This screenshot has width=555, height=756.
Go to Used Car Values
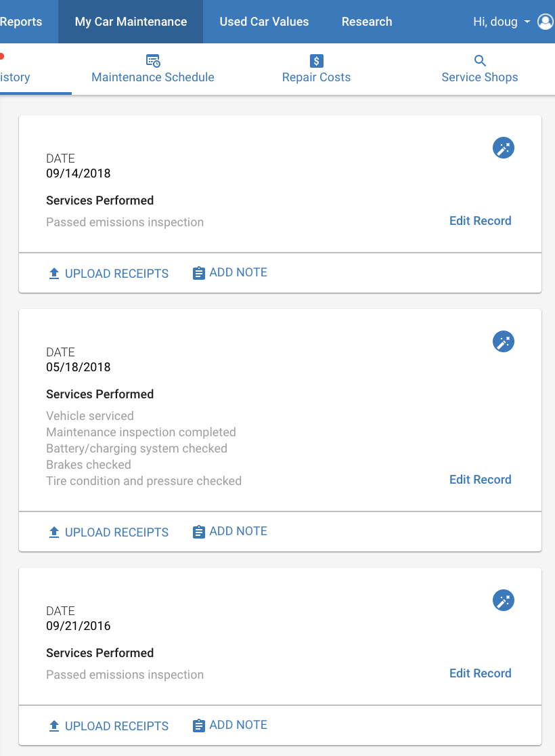coord(264,22)
